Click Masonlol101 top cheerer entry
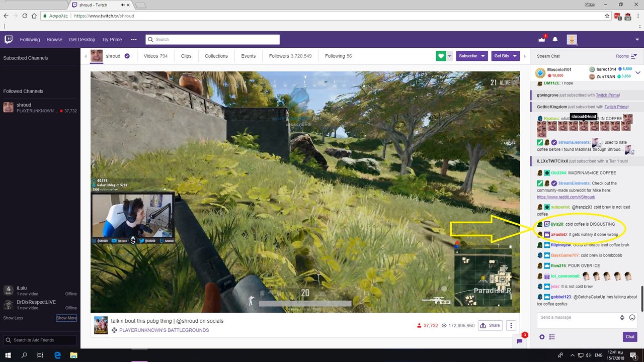The height and width of the screenshot is (362, 644). [553, 72]
